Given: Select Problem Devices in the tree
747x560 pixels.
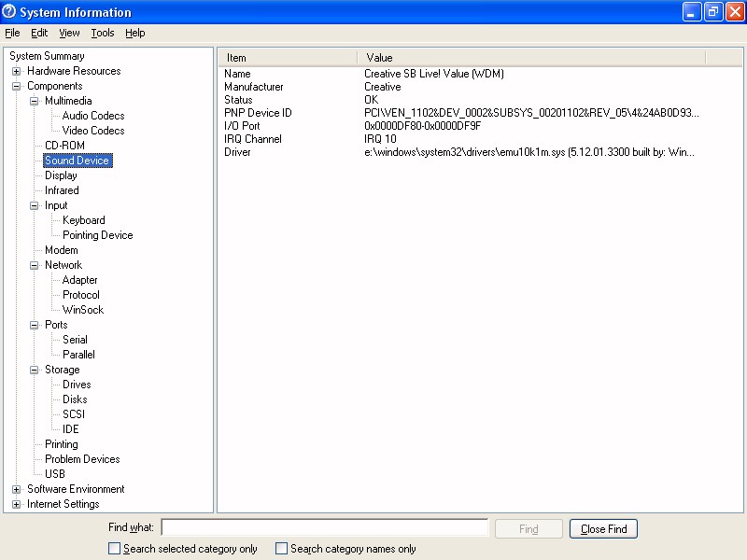Looking at the screenshot, I should click(x=82, y=459).
